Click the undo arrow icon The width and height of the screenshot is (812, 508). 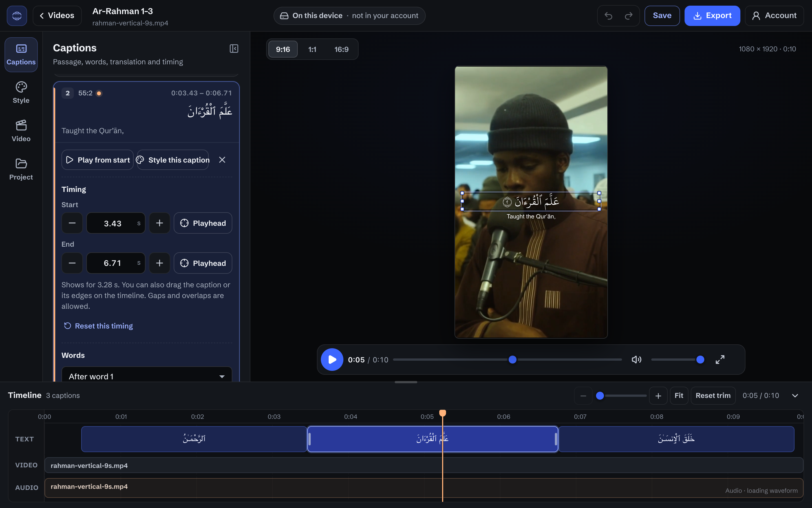[x=608, y=16]
